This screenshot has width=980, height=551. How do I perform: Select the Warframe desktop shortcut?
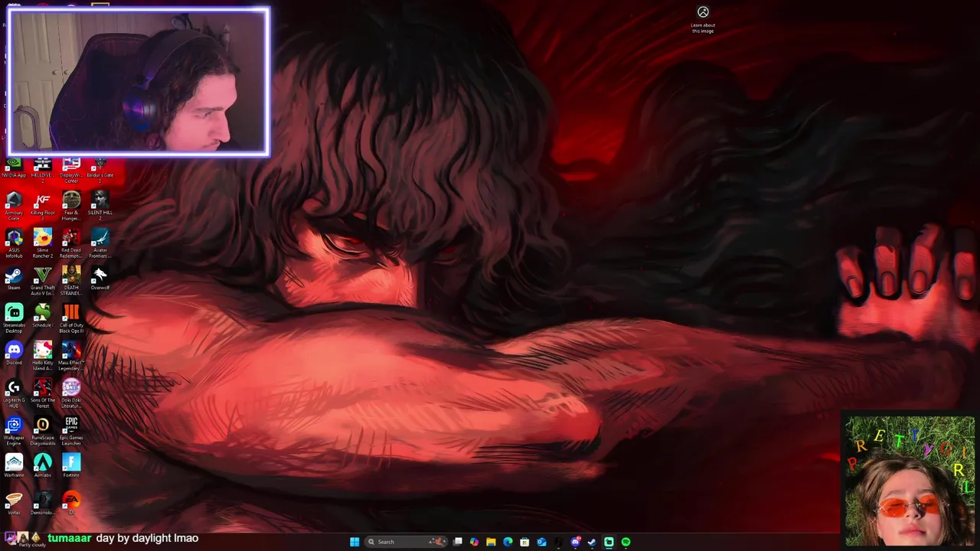14,466
